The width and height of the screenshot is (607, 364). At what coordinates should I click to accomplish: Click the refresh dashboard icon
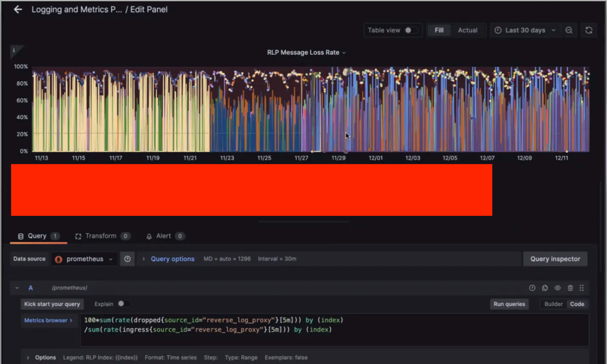tap(589, 30)
